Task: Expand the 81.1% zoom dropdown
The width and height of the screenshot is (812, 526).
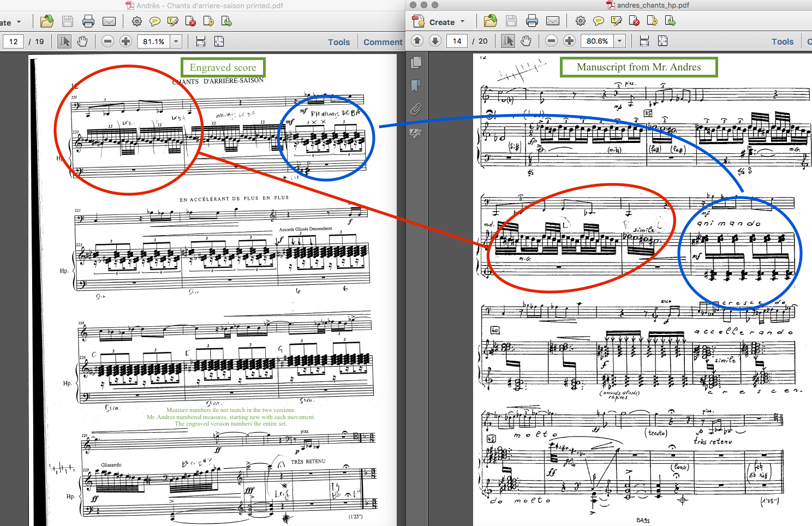Action: coord(176,41)
